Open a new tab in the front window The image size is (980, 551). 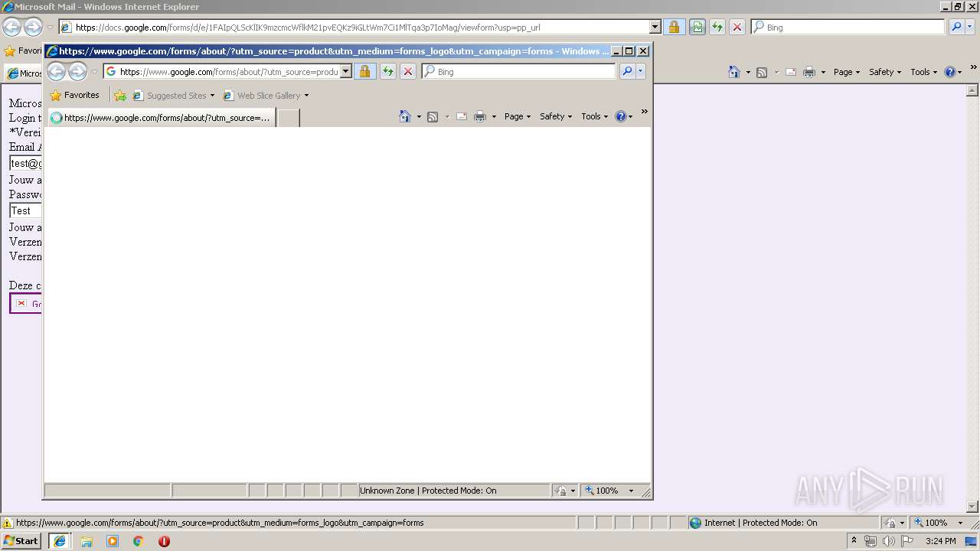(288, 118)
